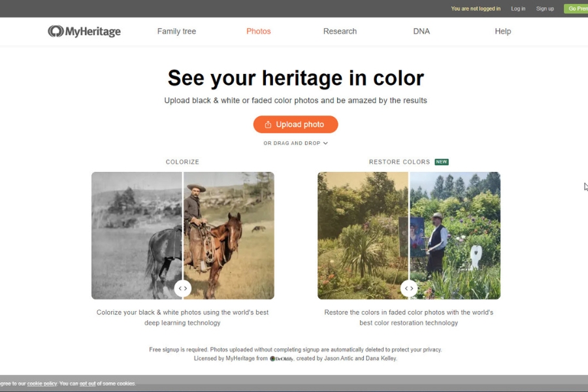Click the Colorize comparison slider handle
Screen dimensions: 588x392
(182, 288)
